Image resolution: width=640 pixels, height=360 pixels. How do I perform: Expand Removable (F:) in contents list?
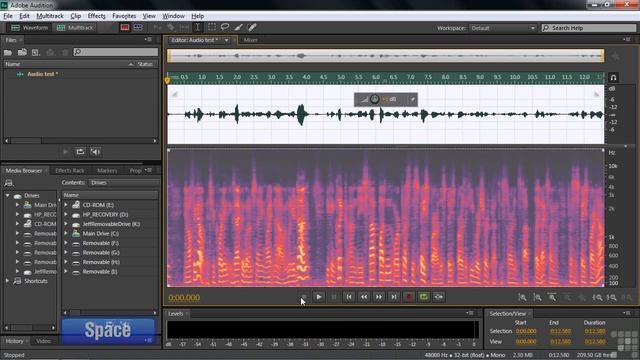tap(66, 243)
